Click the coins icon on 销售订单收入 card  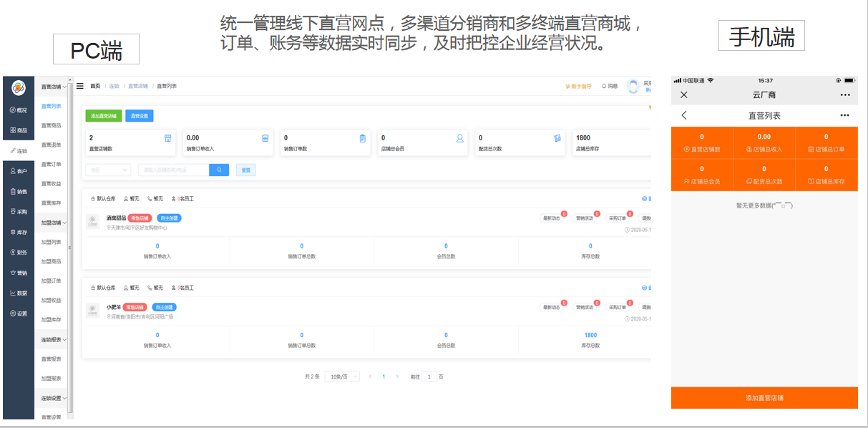point(265,138)
